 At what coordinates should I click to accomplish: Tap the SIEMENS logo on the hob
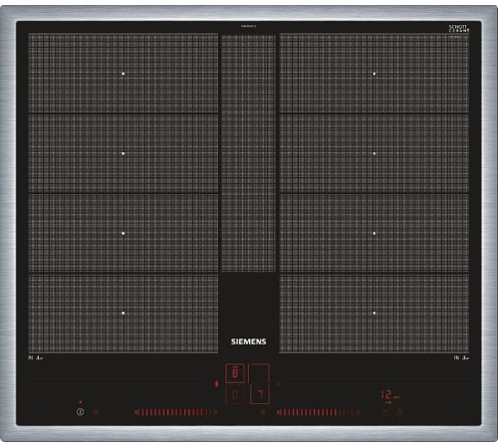coord(249,341)
